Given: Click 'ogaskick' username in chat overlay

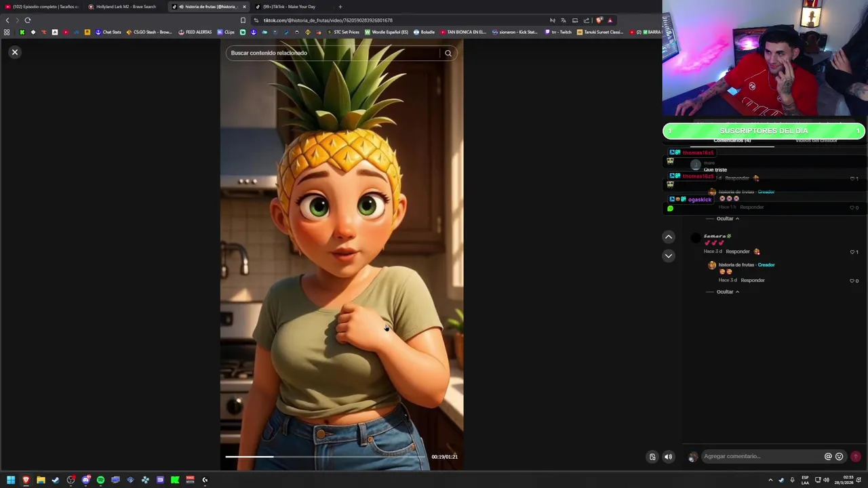Looking at the screenshot, I should 700,200.
